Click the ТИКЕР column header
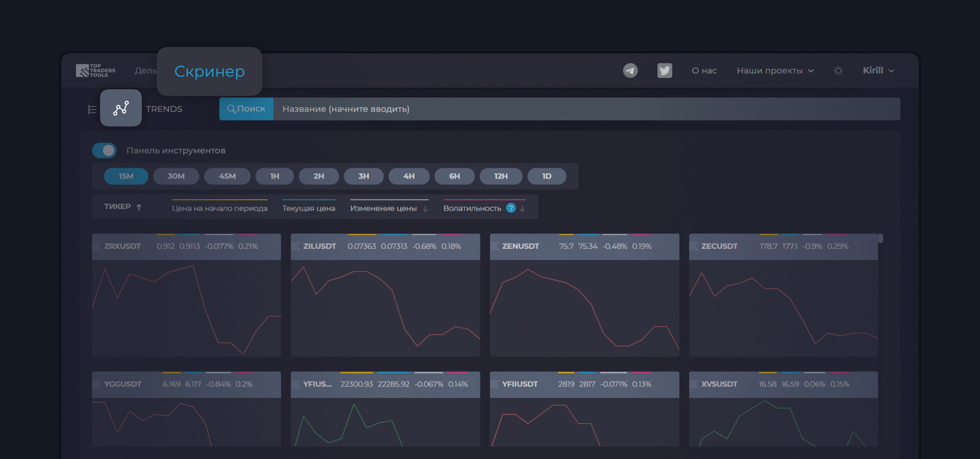This screenshot has height=459, width=980. pyautogui.click(x=117, y=207)
